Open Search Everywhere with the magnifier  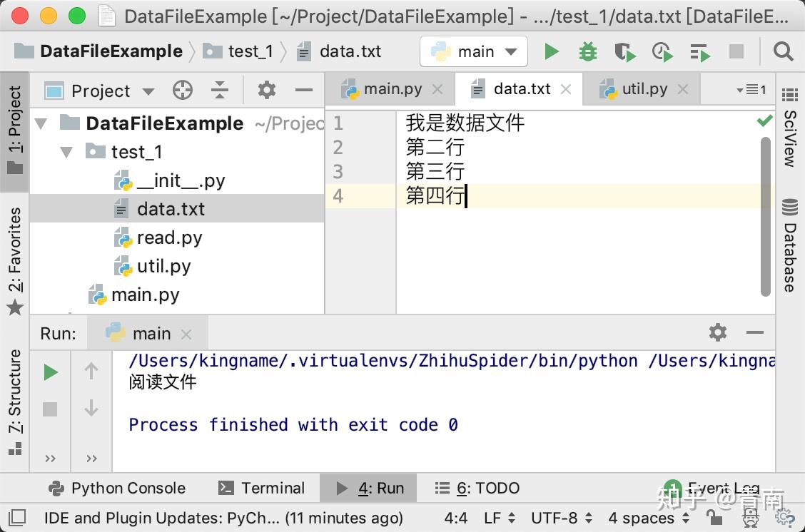pyautogui.click(x=783, y=51)
